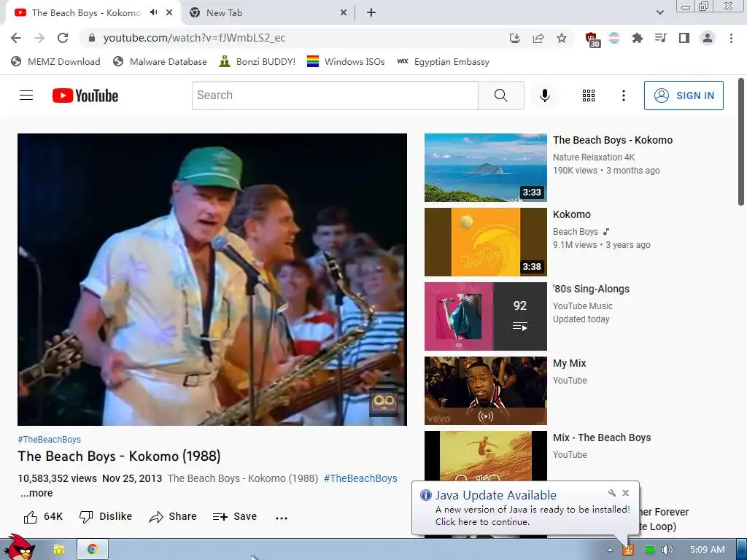Open the My Mix thumbnail
This screenshot has width=747, height=560.
485,391
